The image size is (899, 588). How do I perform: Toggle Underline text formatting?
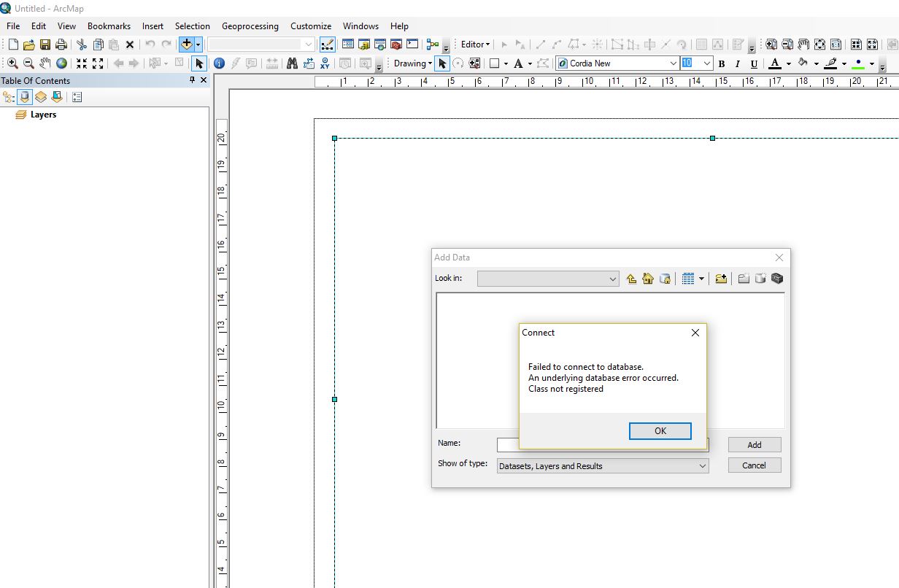click(x=754, y=63)
